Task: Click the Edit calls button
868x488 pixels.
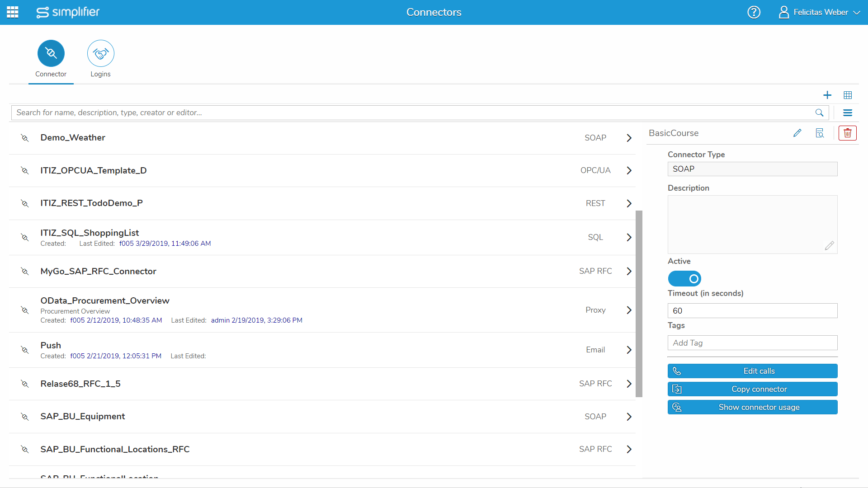Action: [x=752, y=371]
